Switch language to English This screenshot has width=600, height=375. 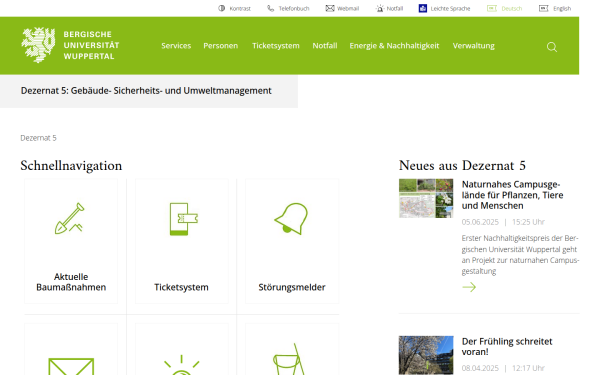(562, 8)
